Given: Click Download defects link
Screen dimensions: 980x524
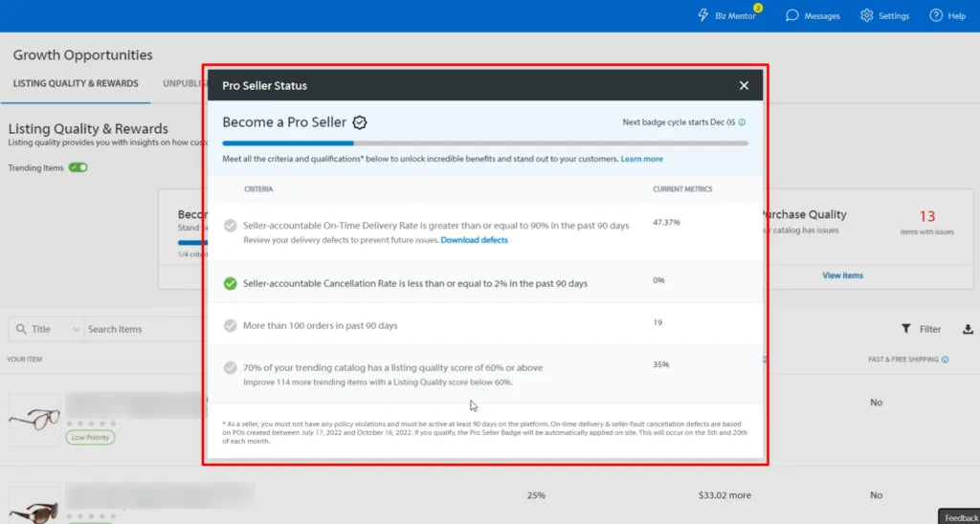Looking at the screenshot, I should point(474,240).
